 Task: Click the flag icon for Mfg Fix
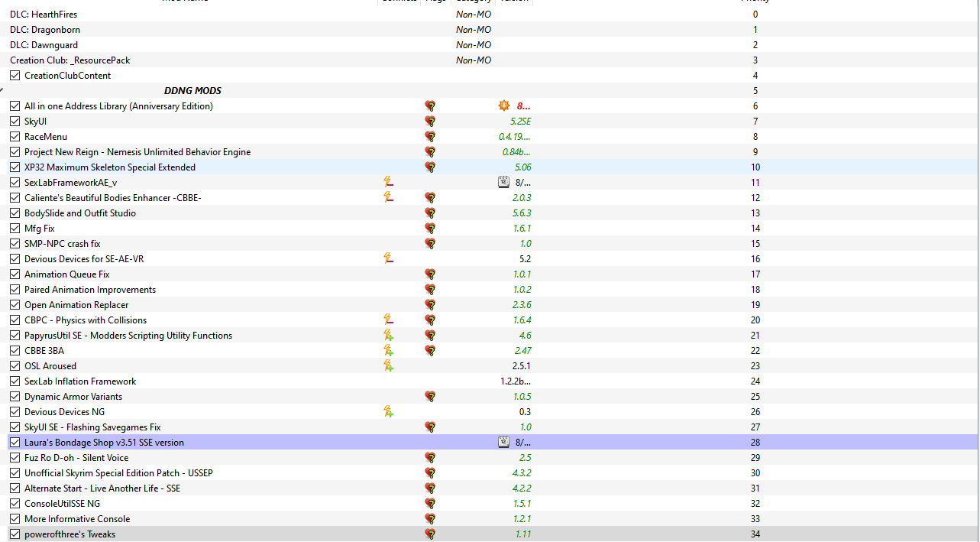click(x=430, y=229)
